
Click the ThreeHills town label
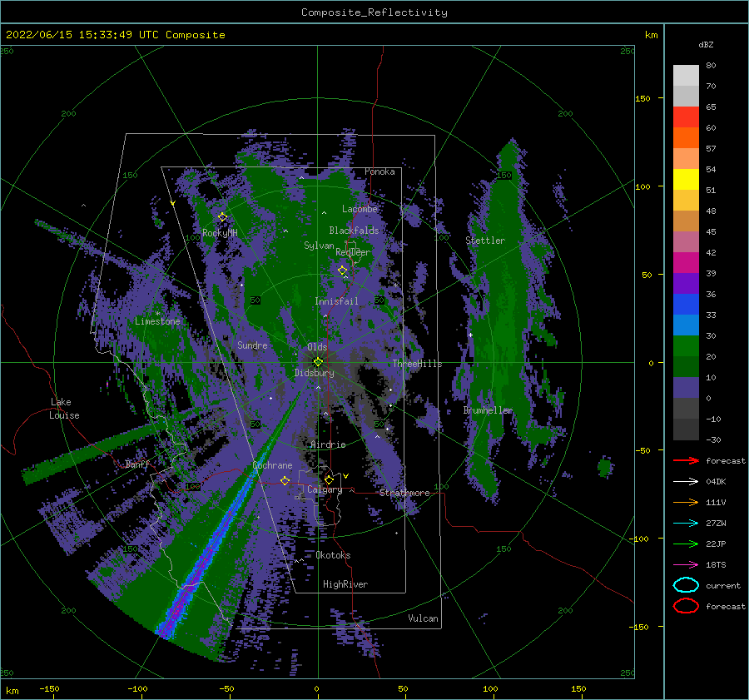(x=418, y=364)
